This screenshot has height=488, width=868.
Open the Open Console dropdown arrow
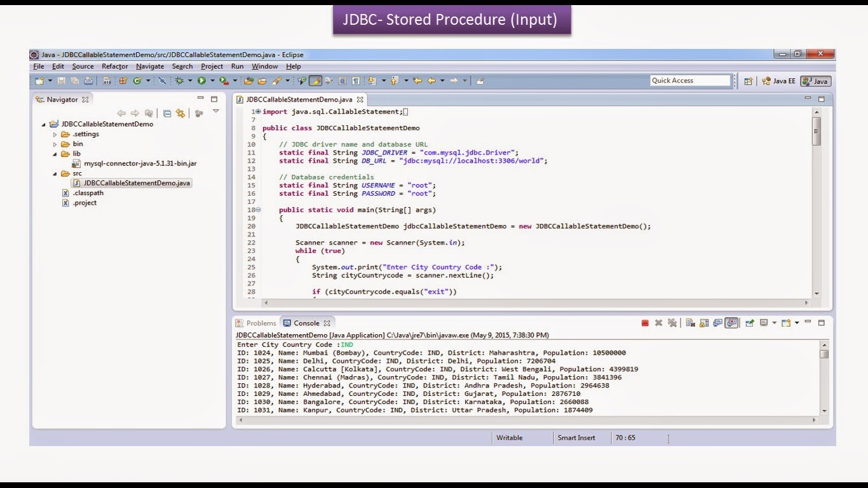click(x=797, y=323)
